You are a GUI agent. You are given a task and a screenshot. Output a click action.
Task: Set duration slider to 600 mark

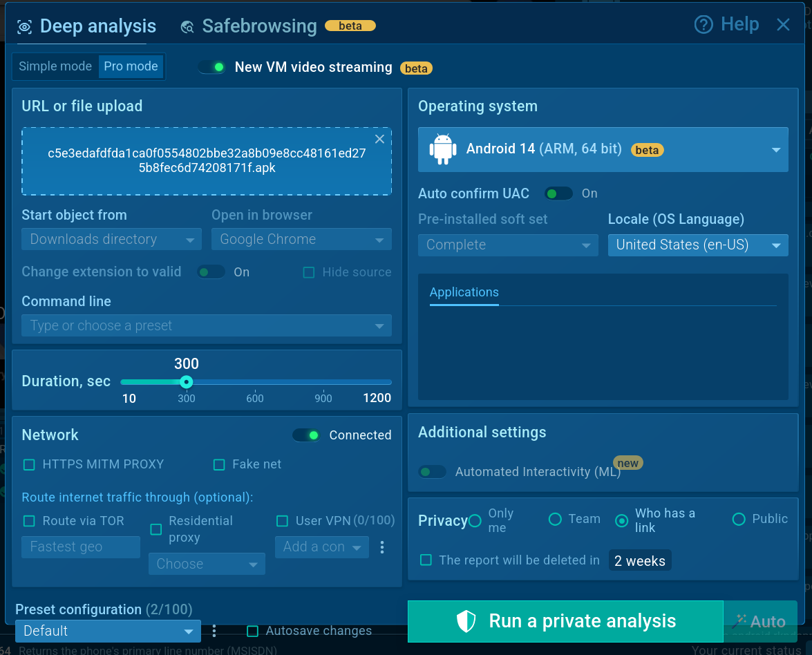pyautogui.click(x=255, y=382)
